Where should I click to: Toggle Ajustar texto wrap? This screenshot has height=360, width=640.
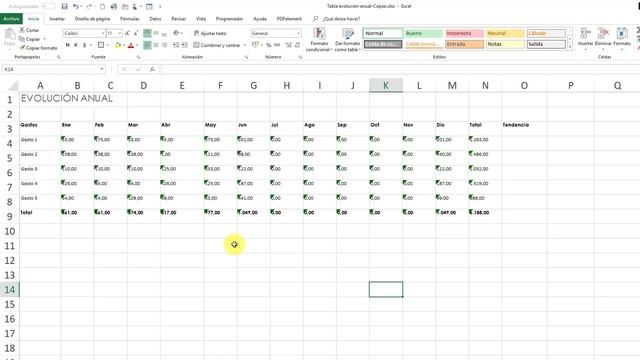(x=210, y=33)
